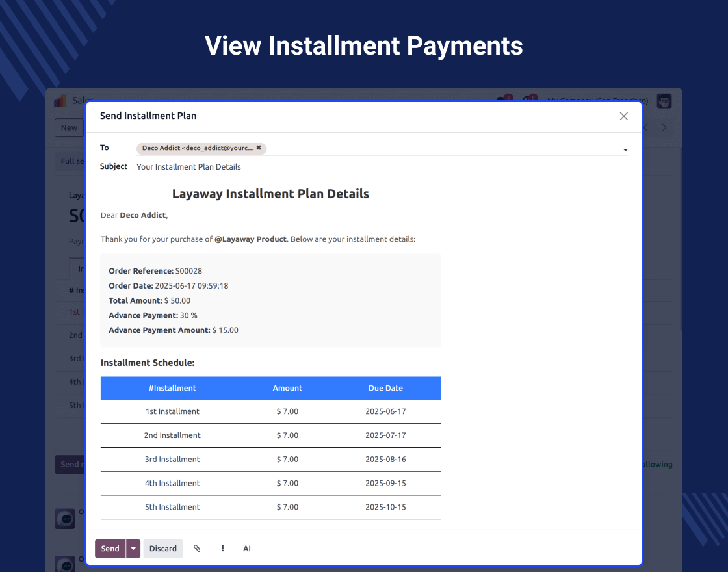Click the Order Date 2025-06-17 09:59:18 line
The width and height of the screenshot is (728, 572).
(168, 285)
